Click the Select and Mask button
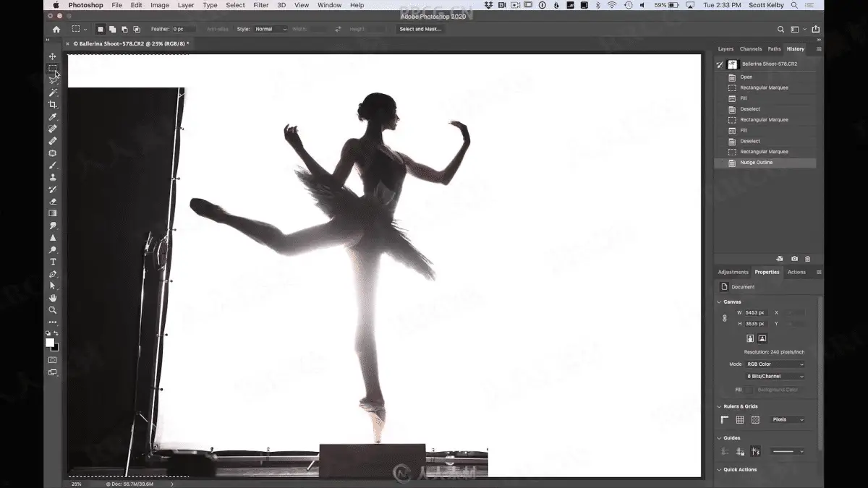868x488 pixels. click(420, 29)
